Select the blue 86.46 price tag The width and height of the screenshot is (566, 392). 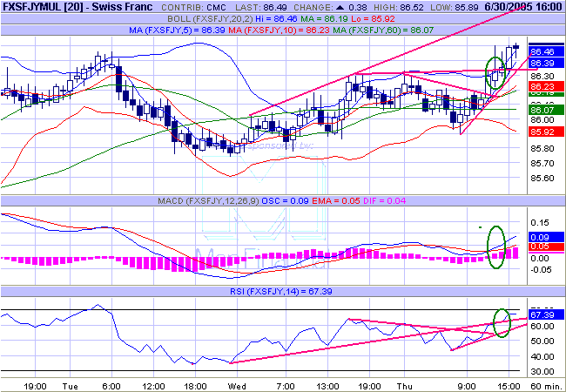tap(542, 53)
